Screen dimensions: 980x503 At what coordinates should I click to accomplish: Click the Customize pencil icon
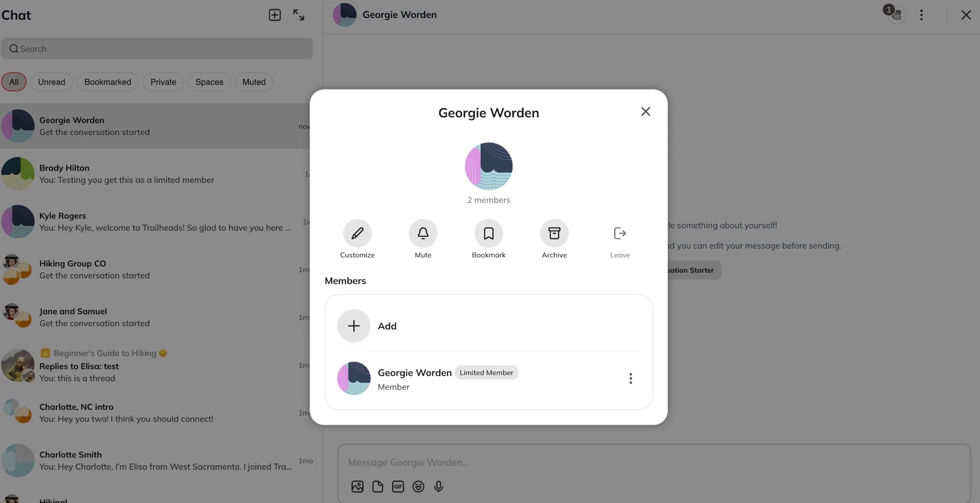point(357,233)
